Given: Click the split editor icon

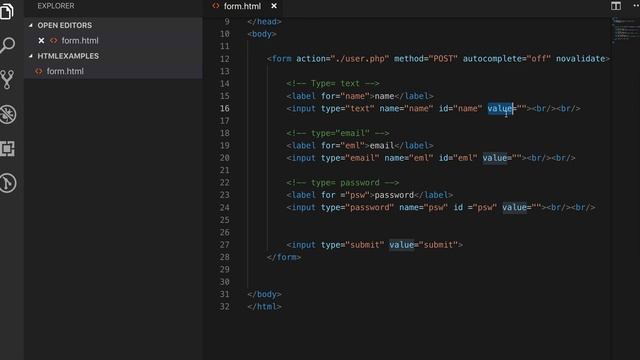Looking at the screenshot, I should (x=616, y=6).
